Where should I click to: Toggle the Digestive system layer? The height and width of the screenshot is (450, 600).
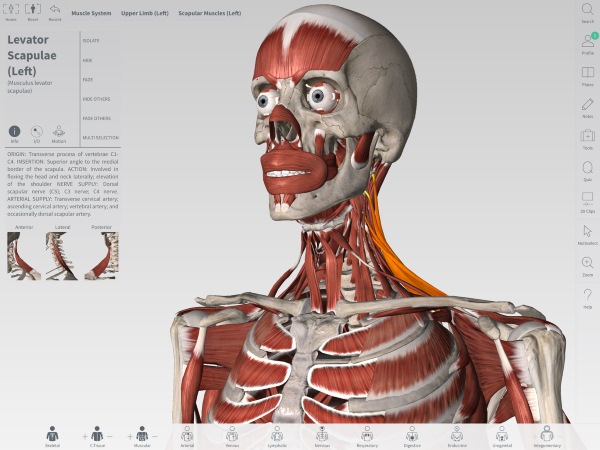[x=412, y=436]
